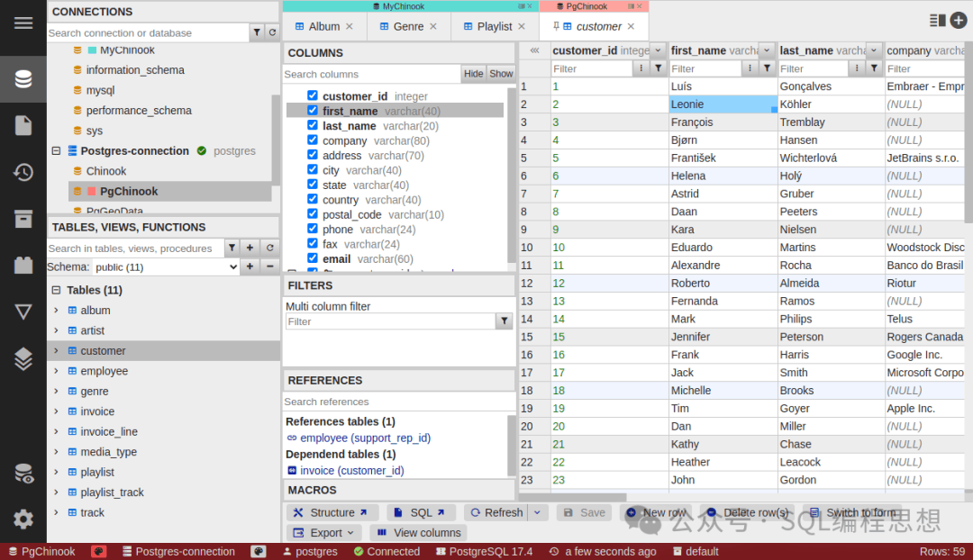Open the settings gear in the sidebar
The image size is (973, 560).
pyautogui.click(x=23, y=519)
